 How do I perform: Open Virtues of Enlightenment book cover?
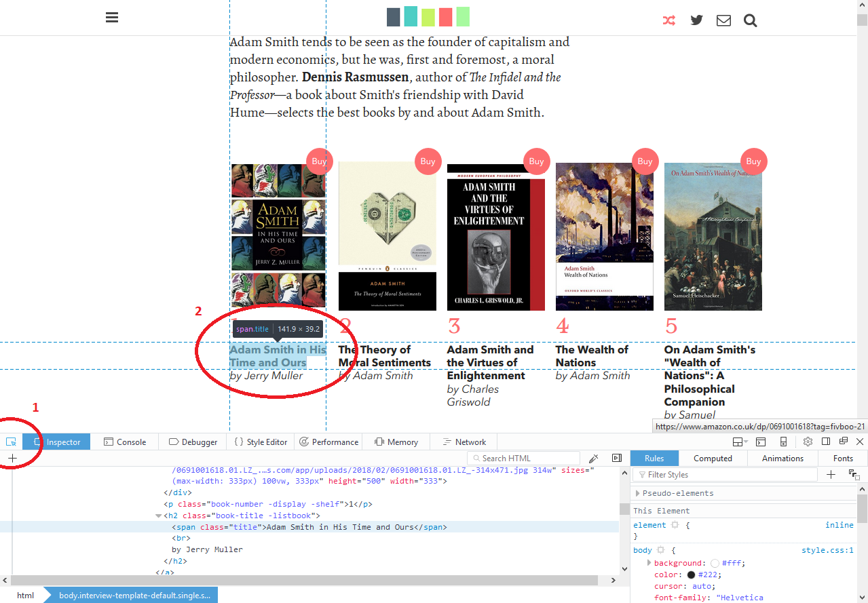click(495, 237)
